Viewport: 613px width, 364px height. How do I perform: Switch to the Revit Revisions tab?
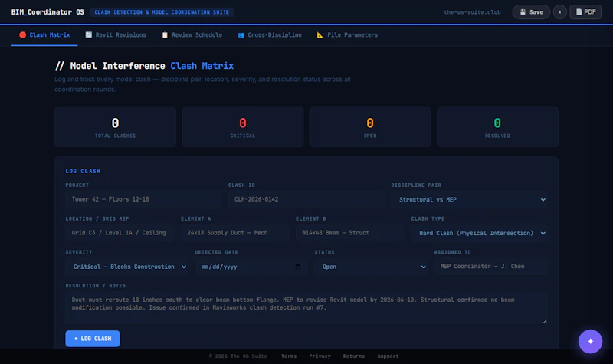coord(116,35)
